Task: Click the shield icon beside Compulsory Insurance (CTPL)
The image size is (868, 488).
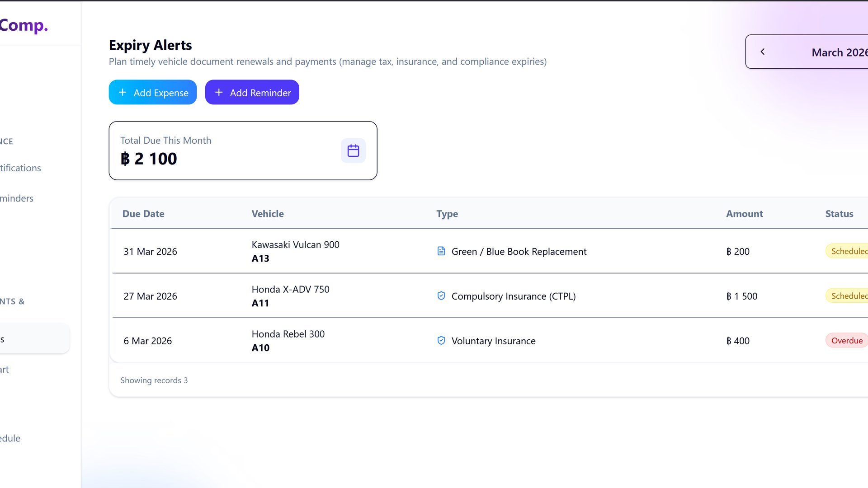Action: coord(441,296)
